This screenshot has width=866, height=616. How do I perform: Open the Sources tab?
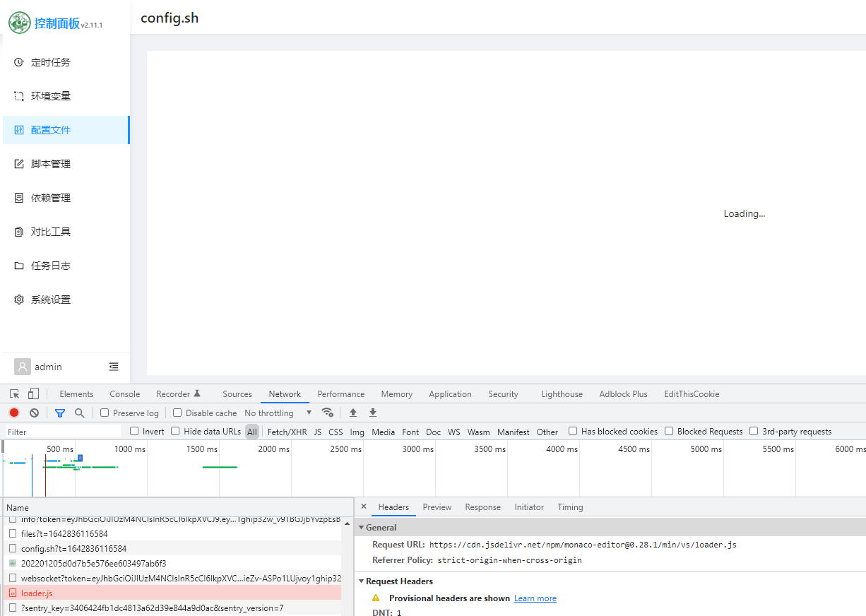point(237,394)
